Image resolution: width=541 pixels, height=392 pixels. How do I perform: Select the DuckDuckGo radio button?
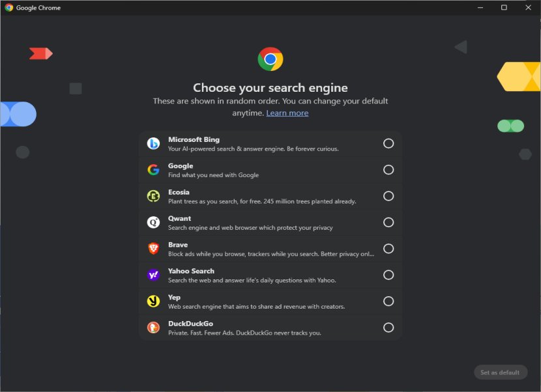(x=388, y=328)
